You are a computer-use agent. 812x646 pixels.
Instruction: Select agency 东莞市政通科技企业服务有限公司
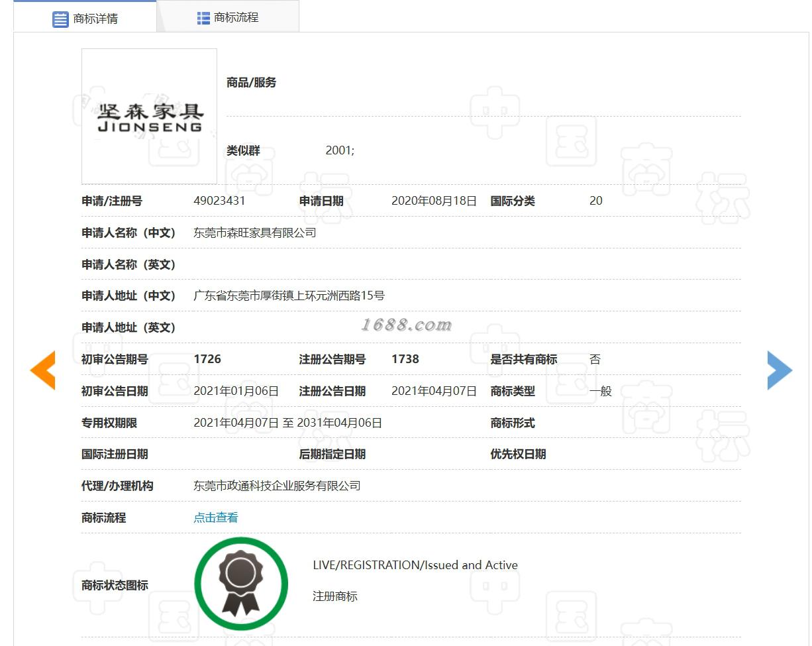coord(277,486)
